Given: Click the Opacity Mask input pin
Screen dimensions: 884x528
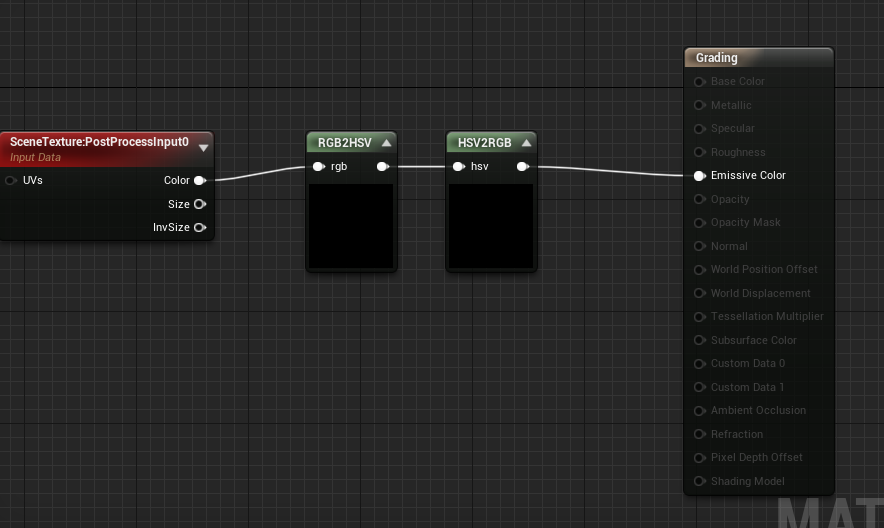Looking at the screenshot, I should click(x=700, y=223).
